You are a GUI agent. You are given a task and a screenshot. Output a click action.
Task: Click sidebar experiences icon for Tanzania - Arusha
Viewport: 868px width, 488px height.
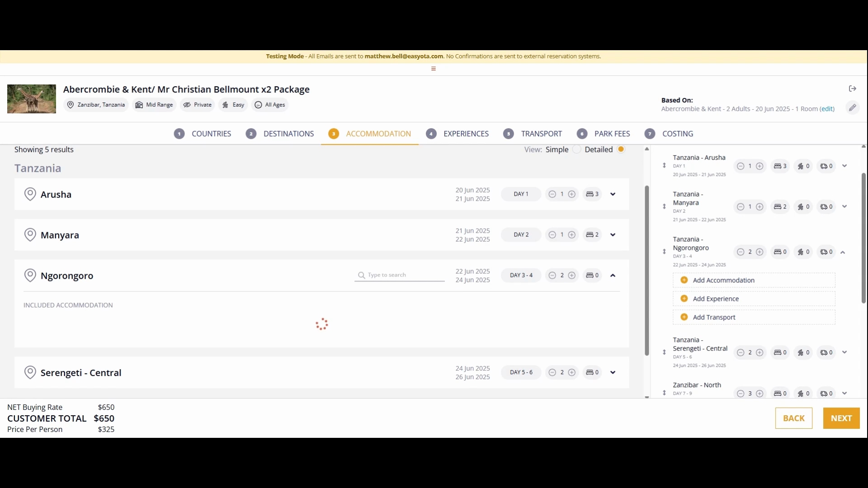[803, 166]
